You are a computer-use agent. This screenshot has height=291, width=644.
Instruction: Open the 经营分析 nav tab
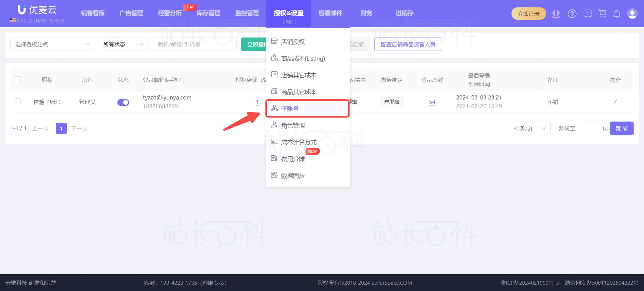[170, 13]
